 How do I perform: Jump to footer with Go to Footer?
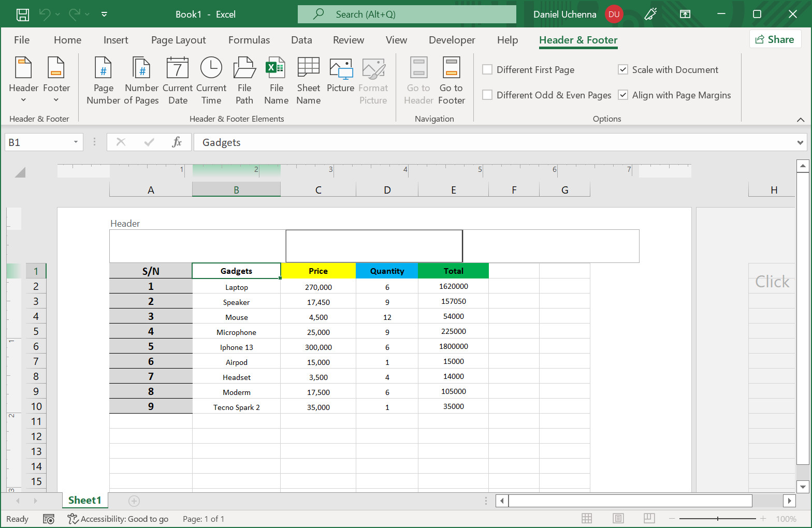[x=451, y=80]
